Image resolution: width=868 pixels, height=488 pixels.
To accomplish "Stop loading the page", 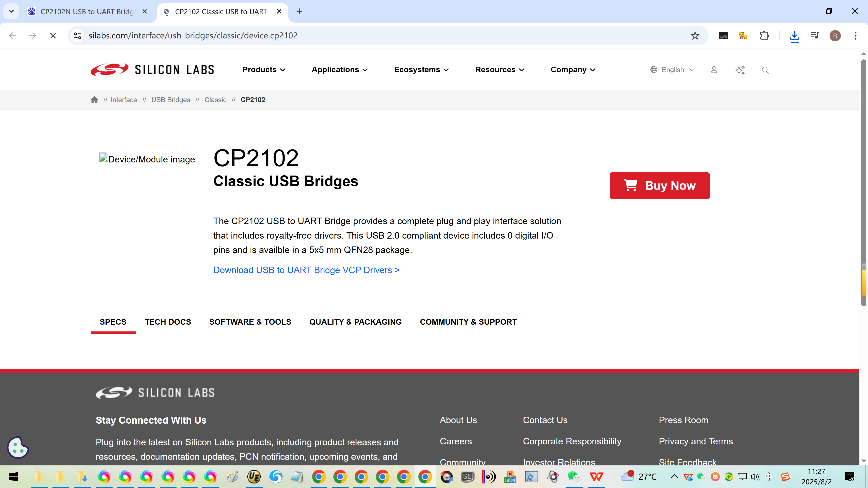I will click(x=53, y=35).
